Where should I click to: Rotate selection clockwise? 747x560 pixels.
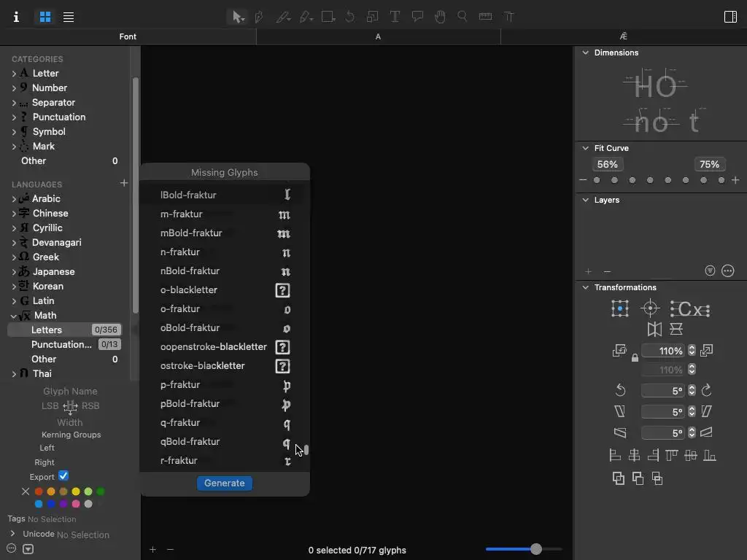(706, 391)
